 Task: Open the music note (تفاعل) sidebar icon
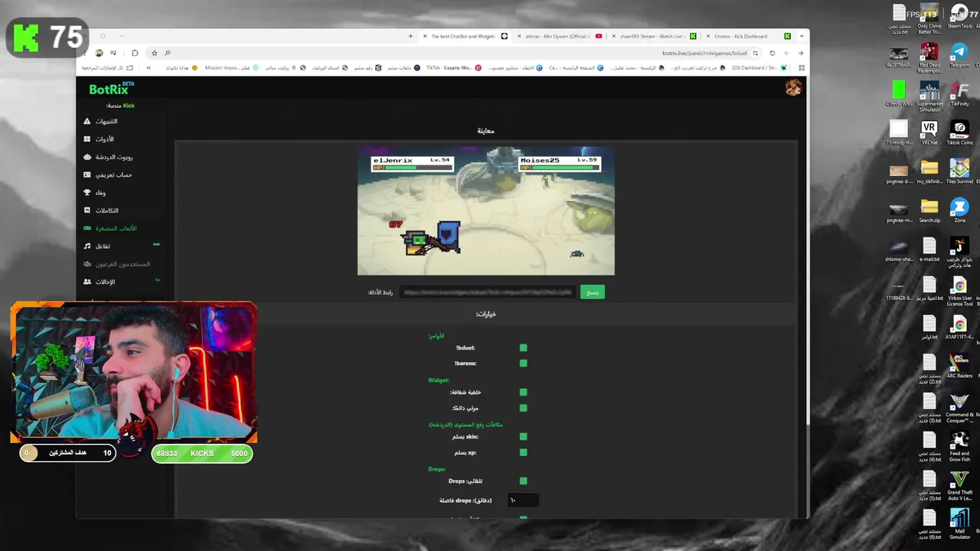87,246
